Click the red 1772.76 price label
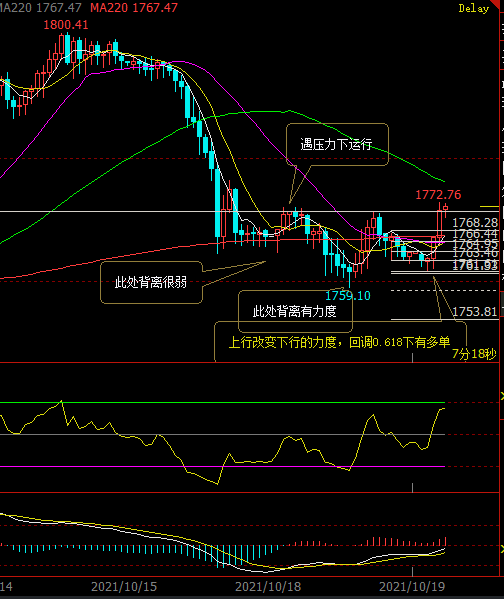This screenshot has height=599, width=504. click(438, 195)
